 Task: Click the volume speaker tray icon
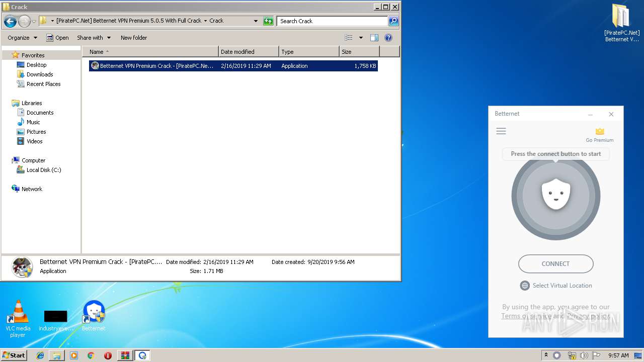coord(584,355)
